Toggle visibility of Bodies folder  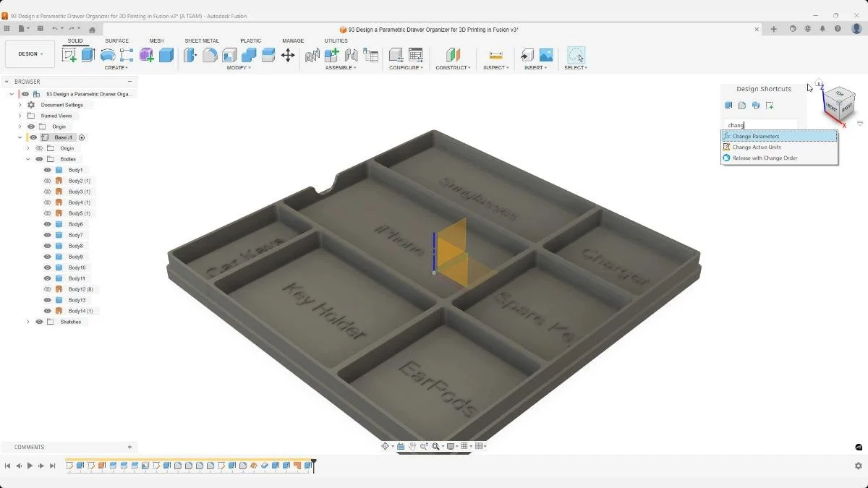tap(39, 159)
